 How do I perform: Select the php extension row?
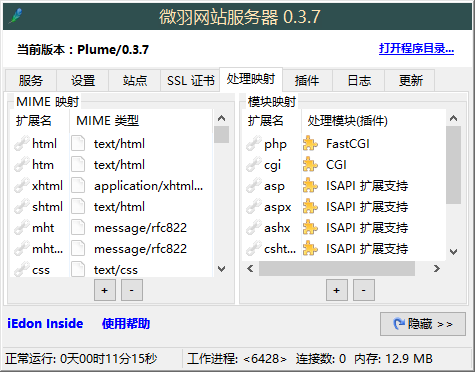[275, 144]
